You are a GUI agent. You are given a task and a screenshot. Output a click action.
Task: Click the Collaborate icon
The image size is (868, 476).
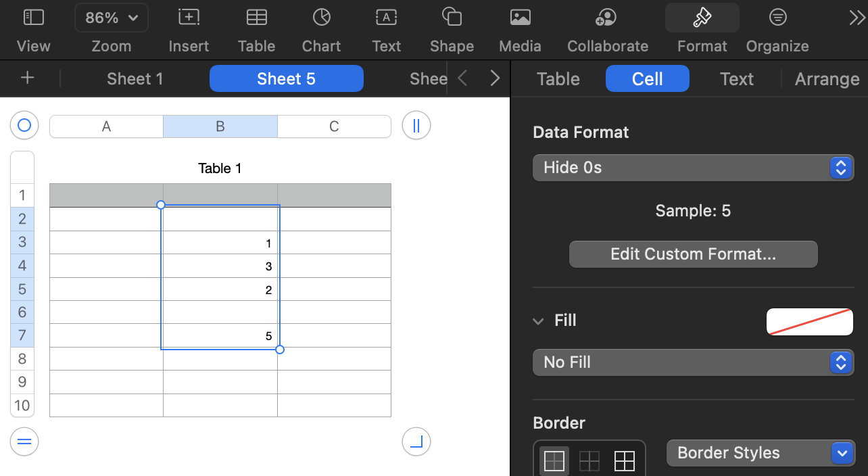click(x=607, y=18)
